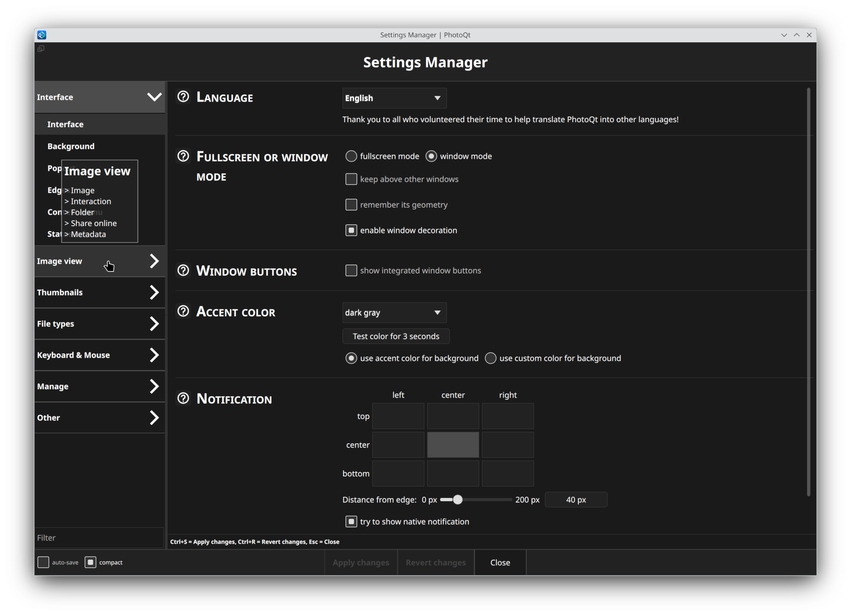Open help icon for Window buttons
Viewport: 851px width, 616px height.
[x=183, y=270]
